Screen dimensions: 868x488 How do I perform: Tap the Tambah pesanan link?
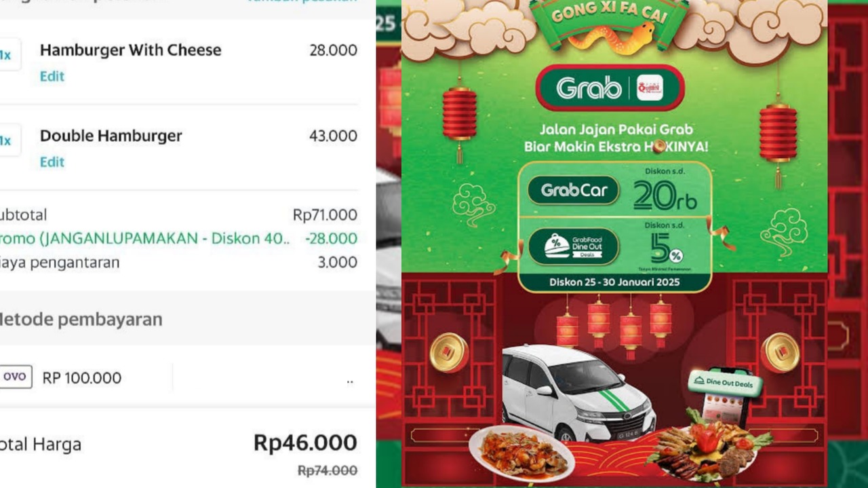[302, 2]
